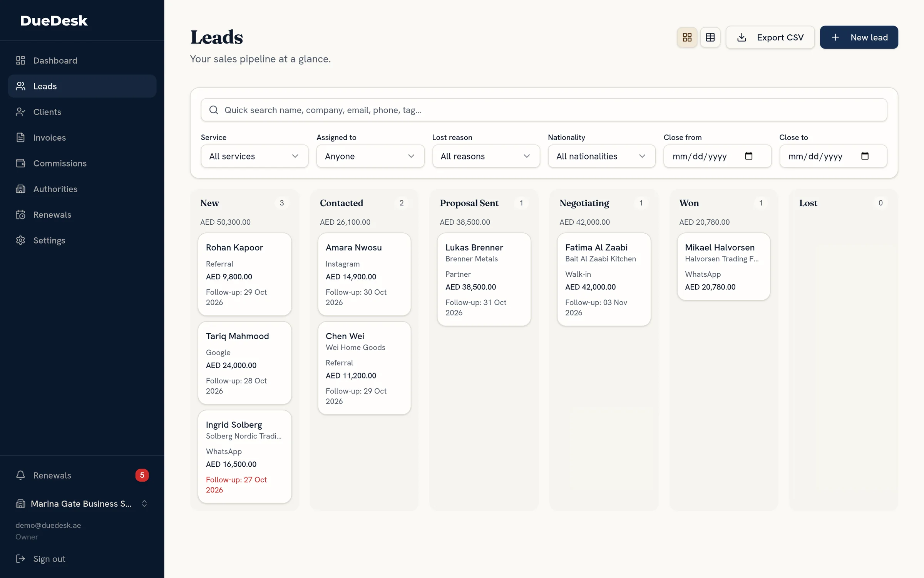The image size is (924, 578).
Task: Click the Renewals calendar icon in nav
Action: pyautogui.click(x=20, y=215)
